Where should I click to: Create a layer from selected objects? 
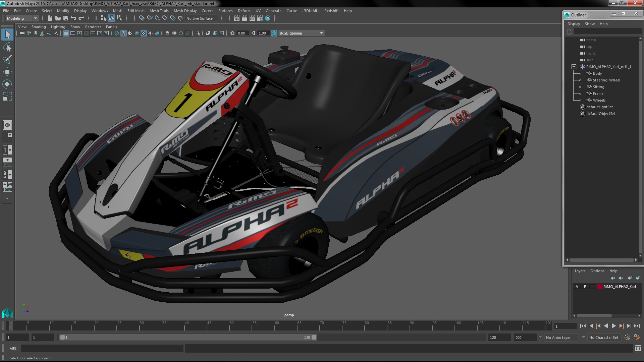pos(638,278)
